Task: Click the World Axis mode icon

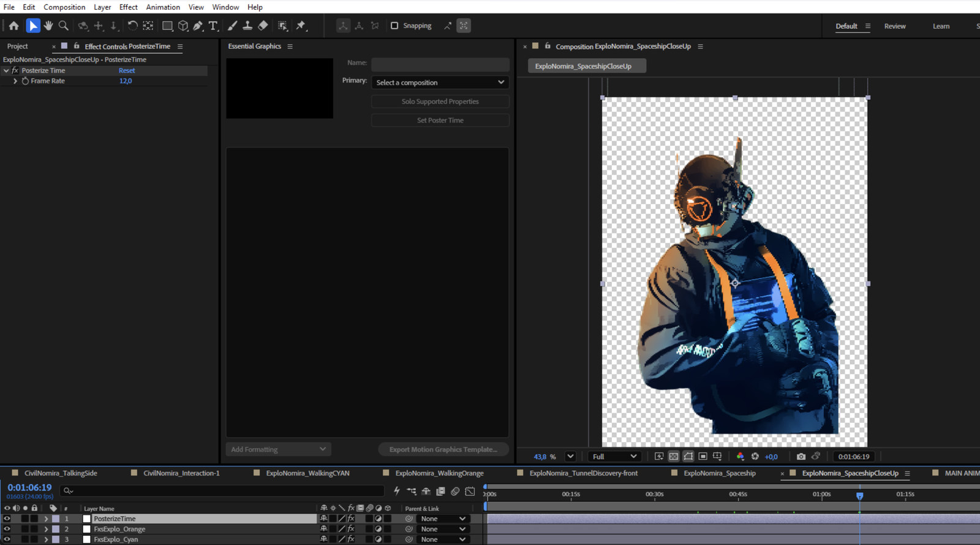Action: coord(359,26)
